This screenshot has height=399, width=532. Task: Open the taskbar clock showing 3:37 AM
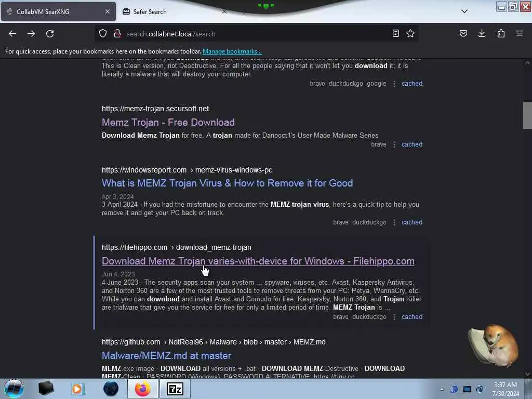tap(506, 389)
